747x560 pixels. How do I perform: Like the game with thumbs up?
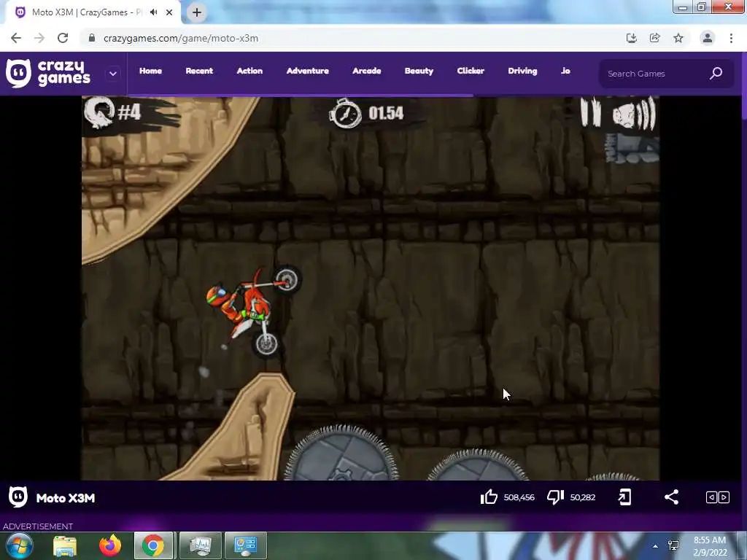coord(489,497)
